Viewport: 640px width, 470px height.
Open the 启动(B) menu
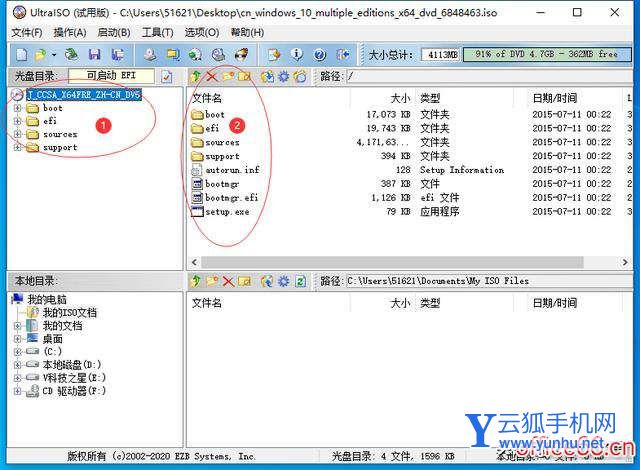pyautogui.click(x=114, y=32)
